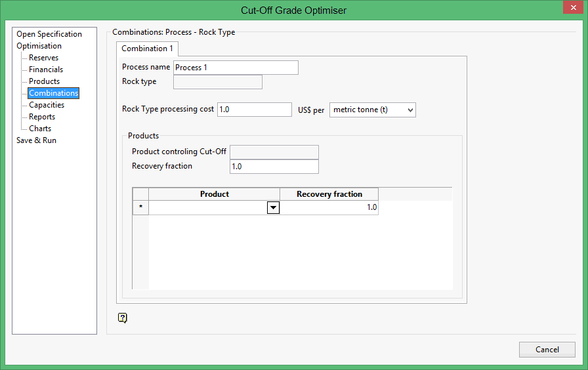Image resolution: width=588 pixels, height=370 pixels.
Task: Select the new-row asterisk row header
Action: pyautogui.click(x=140, y=208)
